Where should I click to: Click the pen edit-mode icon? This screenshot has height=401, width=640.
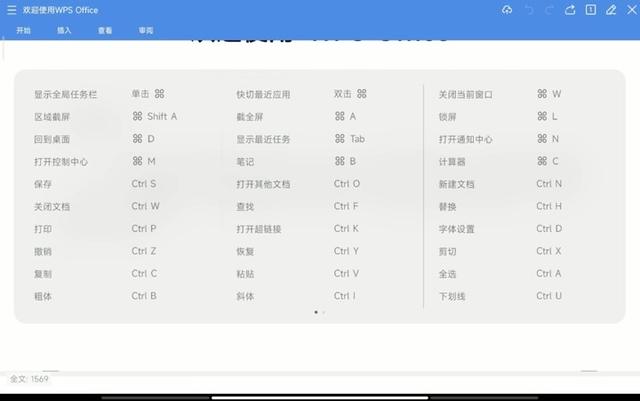611,10
